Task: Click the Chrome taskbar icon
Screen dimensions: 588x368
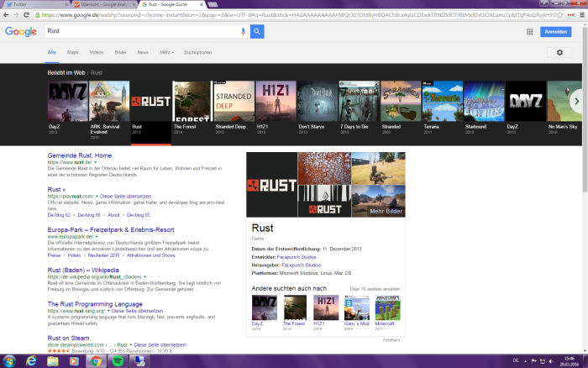Action: pos(96,361)
